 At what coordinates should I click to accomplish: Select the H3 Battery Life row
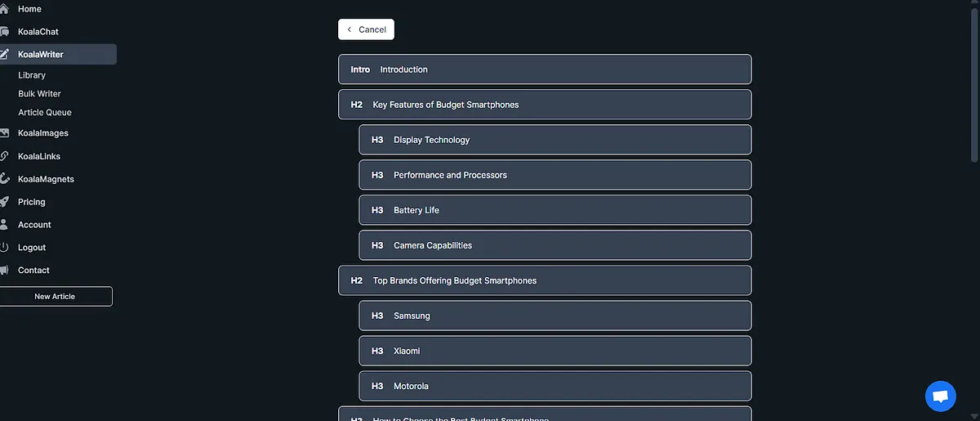pyautogui.click(x=555, y=210)
